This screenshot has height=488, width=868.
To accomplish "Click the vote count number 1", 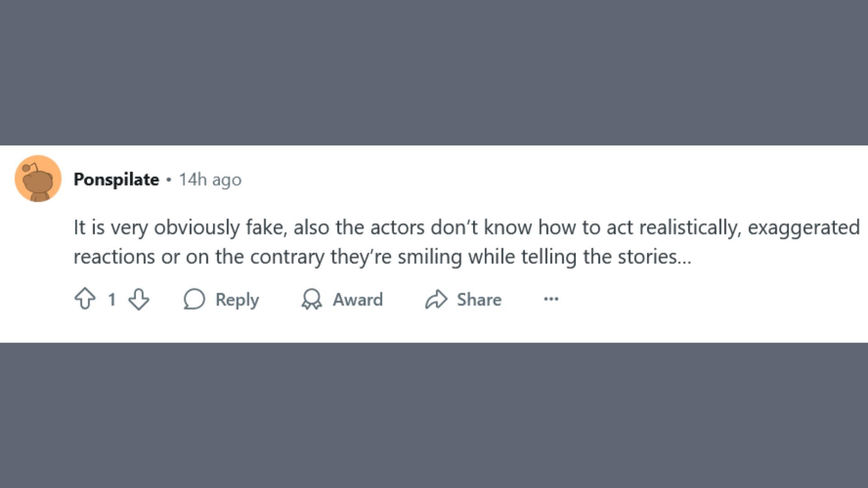I will tap(112, 300).
